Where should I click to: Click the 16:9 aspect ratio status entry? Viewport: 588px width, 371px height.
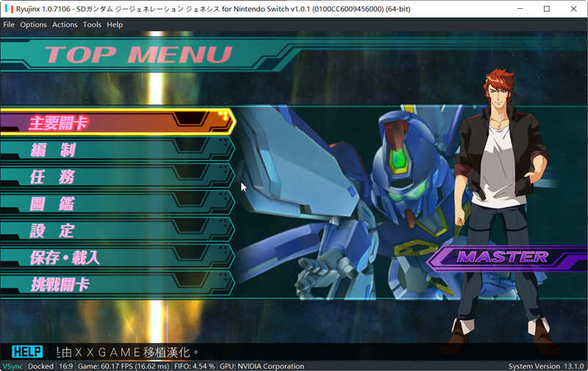(65, 366)
